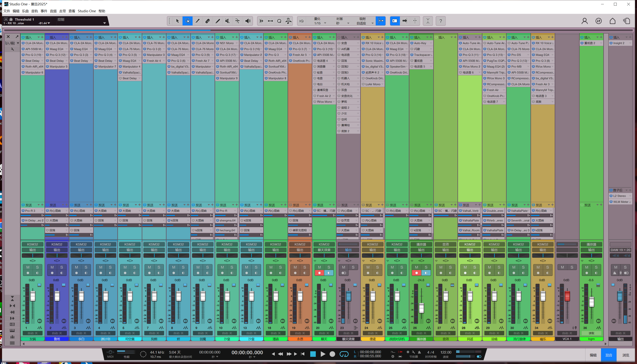Click the IQ input quantize icon
The height and width of the screenshot is (364, 637).
coord(302,21)
